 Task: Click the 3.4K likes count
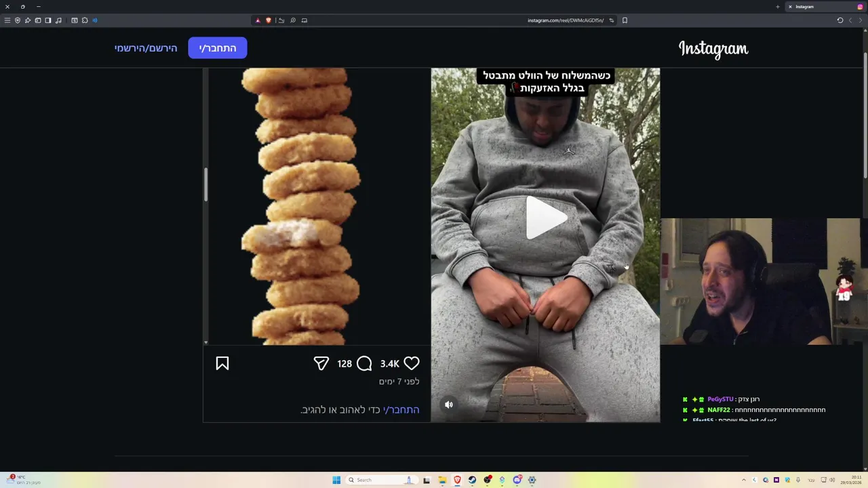(x=390, y=364)
